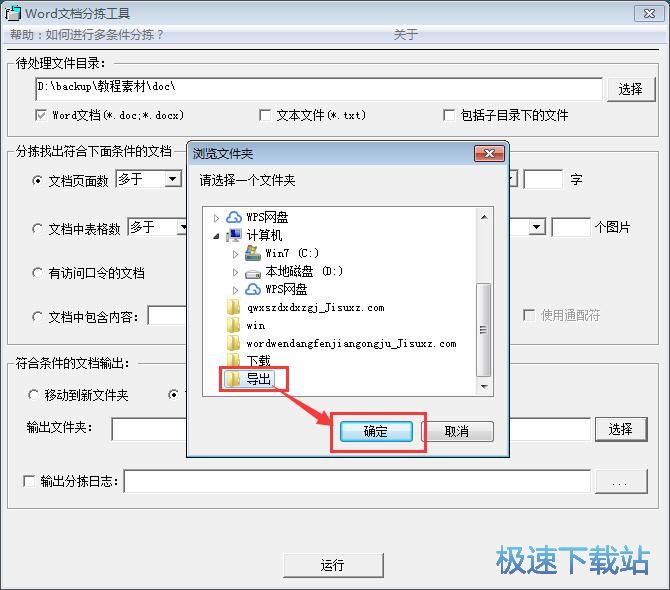670x590 pixels.
Task: Click the qwxszdxdxzgj_Jisuxz.com folder icon
Action: click(233, 307)
